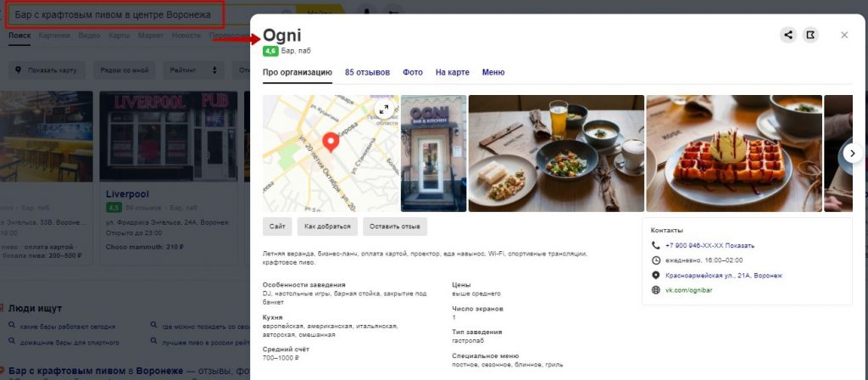This screenshot has width=868, height=380.
Task: Click the 'Цены' value 'выше среднего'
Action: [x=476, y=293]
